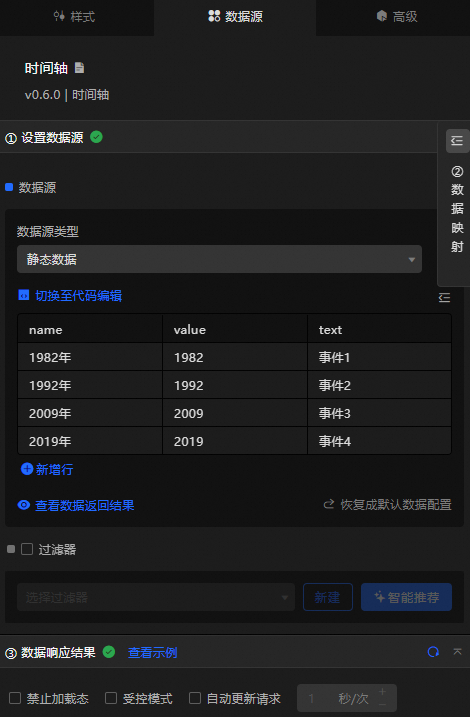Tick the 受控模式 checkbox
The height and width of the screenshot is (717, 470).
point(111,698)
